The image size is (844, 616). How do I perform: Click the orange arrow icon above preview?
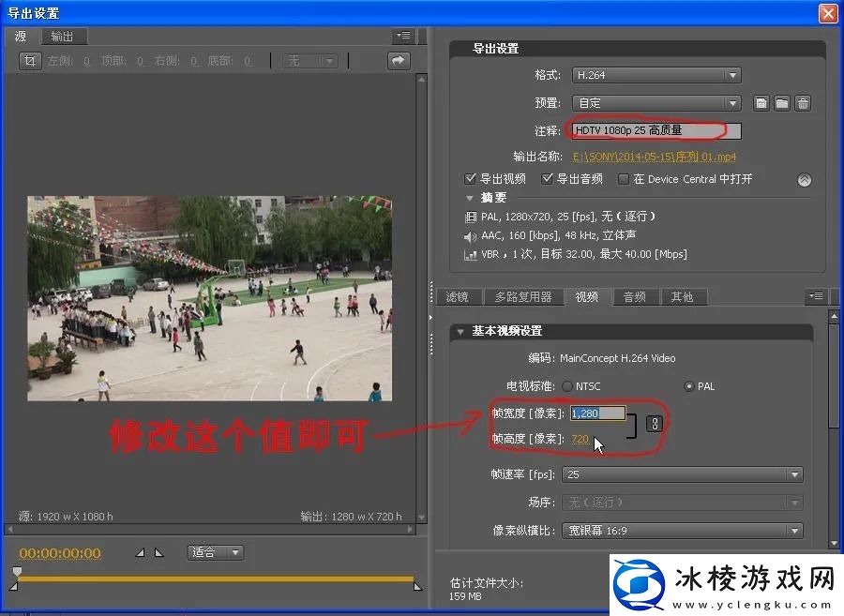coord(398,60)
